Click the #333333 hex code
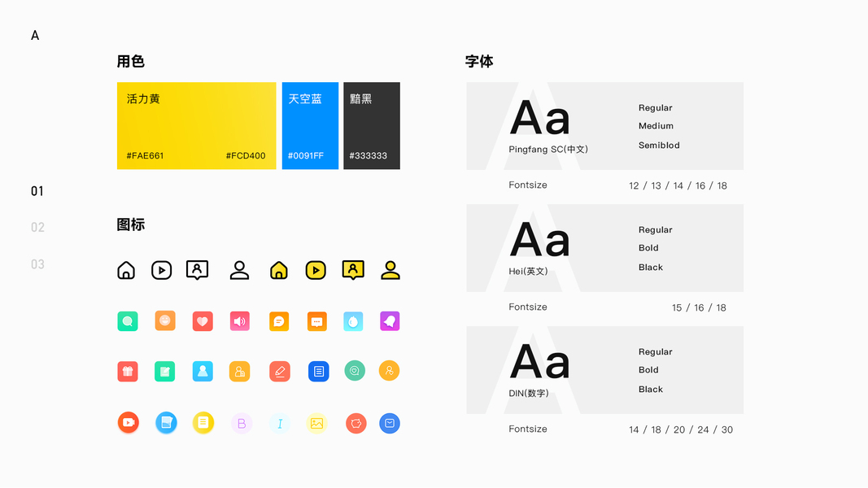Image resolution: width=868 pixels, height=488 pixels. pyautogui.click(x=369, y=156)
